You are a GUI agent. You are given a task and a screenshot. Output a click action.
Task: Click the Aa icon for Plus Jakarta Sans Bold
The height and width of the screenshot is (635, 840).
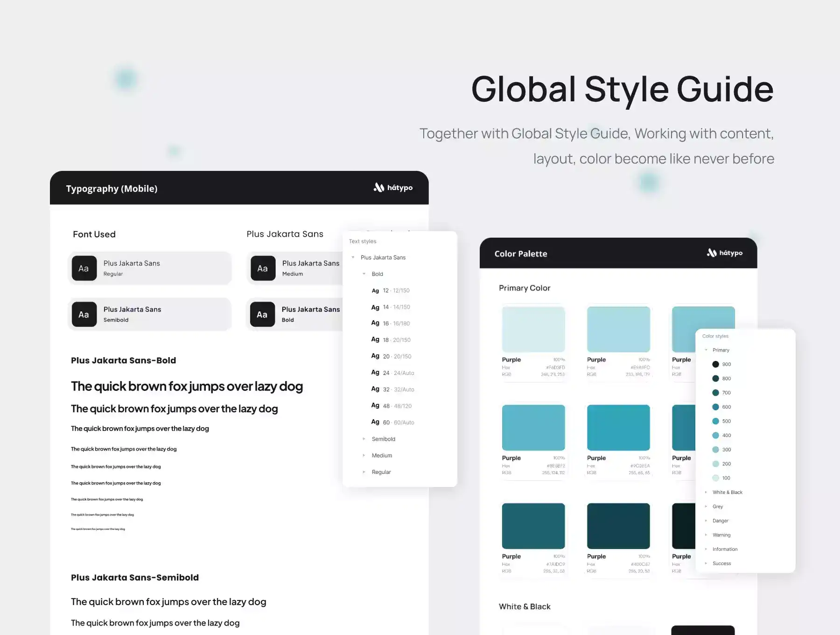pos(262,315)
